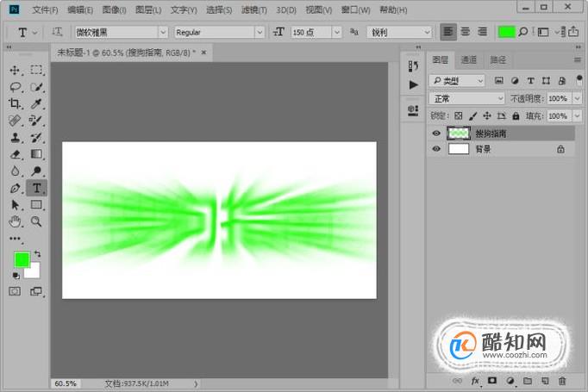The width and height of the screenshot is (588, 392).
Task: Select the Zoom tool
Action: pos(36,221)
